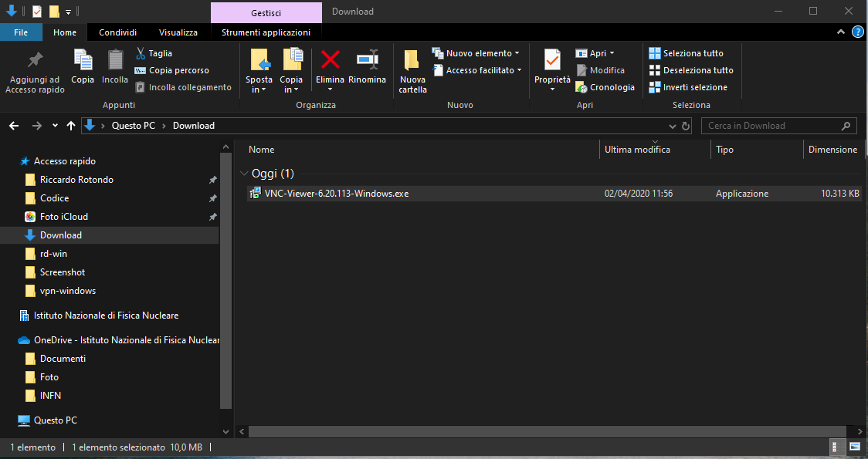Viewport: 868px width, 459px height.
Task: Pin folder with Aggiungi ad Accesso rapido
Action: 35,72
